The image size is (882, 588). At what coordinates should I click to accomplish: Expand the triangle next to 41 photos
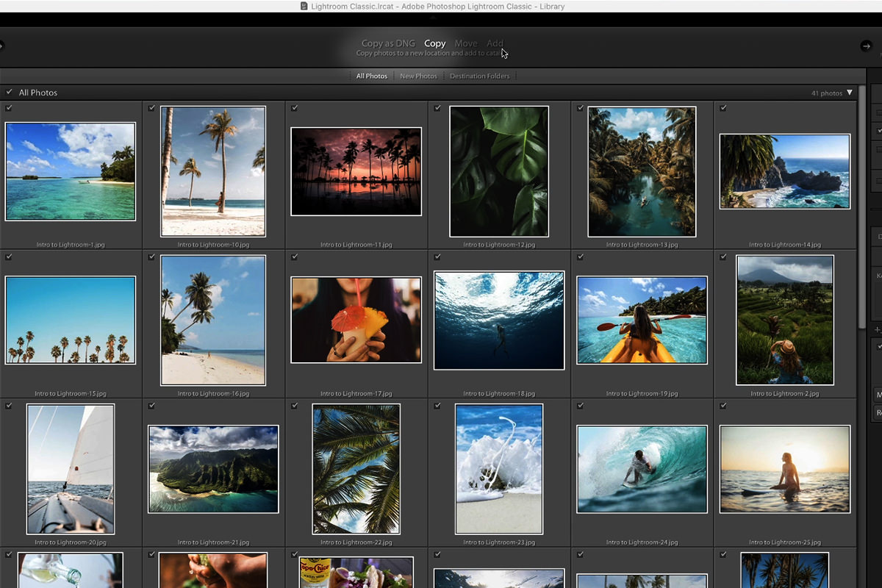click(x=850, y=93)
